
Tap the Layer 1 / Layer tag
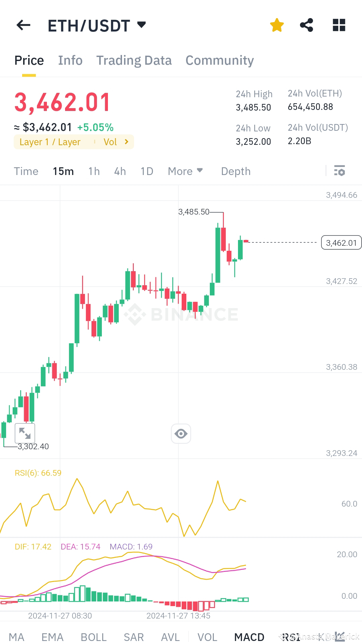tap(50, 142)
